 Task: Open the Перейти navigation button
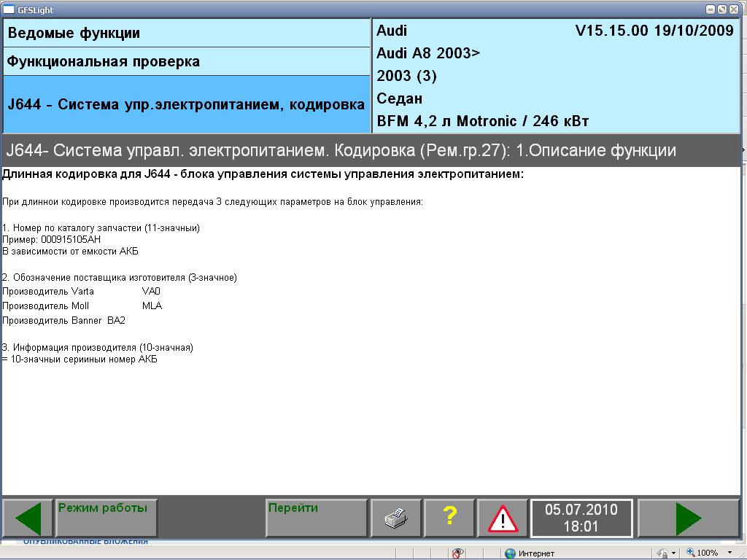(317, 518)
